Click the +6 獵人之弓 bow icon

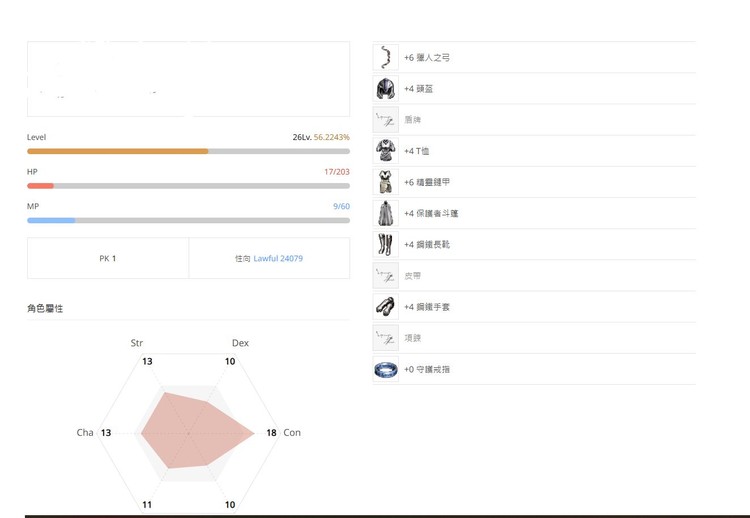(x=386, y=57)
